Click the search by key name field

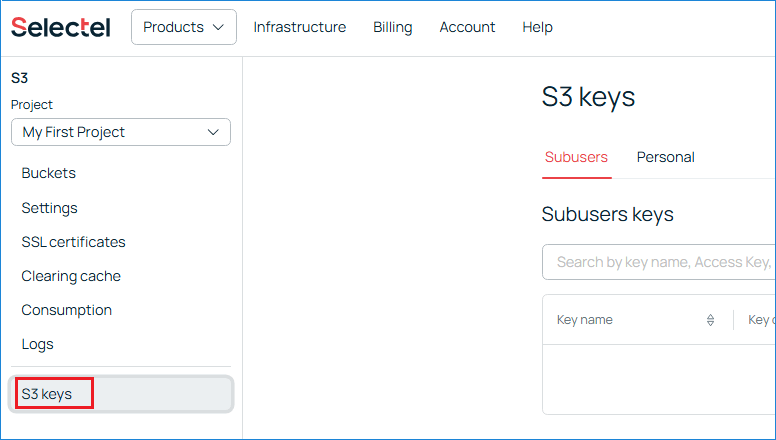point(660,262)
